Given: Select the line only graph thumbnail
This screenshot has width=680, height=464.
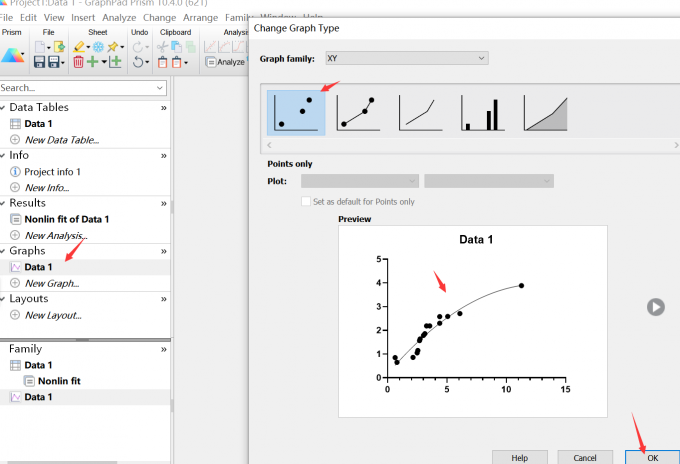Looking at the screenshot, I should click(420, 113).
